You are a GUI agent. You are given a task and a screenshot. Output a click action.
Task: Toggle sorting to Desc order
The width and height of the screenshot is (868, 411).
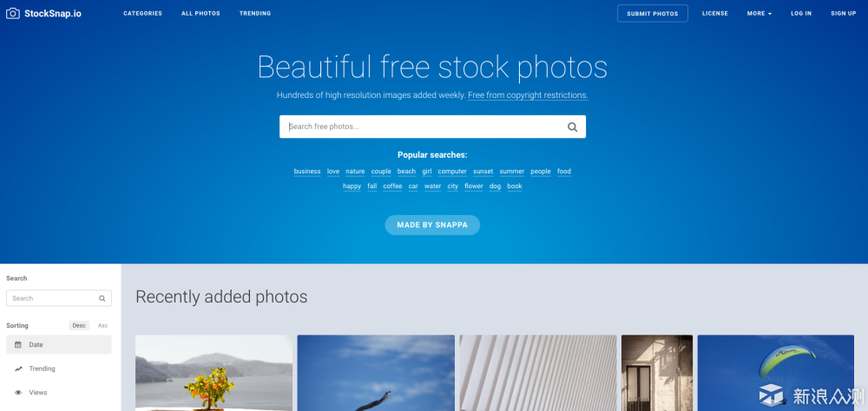click(x=79, y=325)
